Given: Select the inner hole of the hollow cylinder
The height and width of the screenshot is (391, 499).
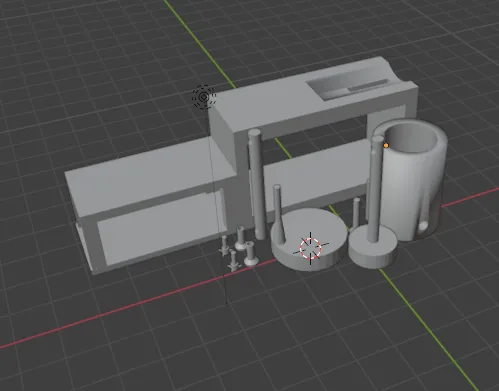Looking at the screenshot, I should (x=411, y=137).
